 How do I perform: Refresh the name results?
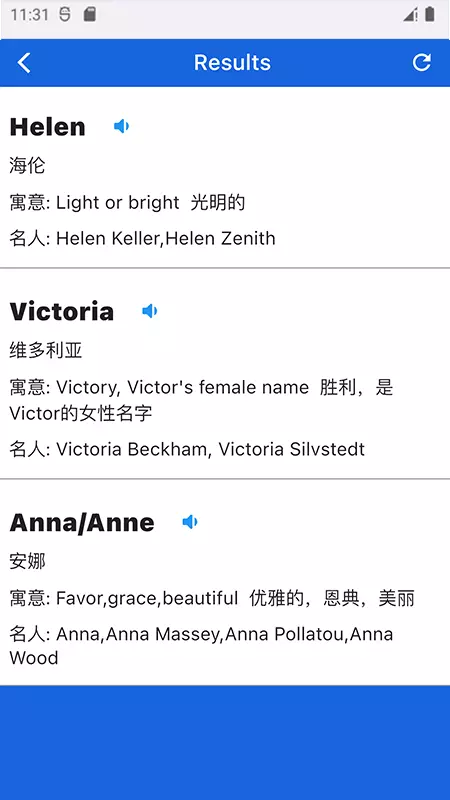coord(421,62)
